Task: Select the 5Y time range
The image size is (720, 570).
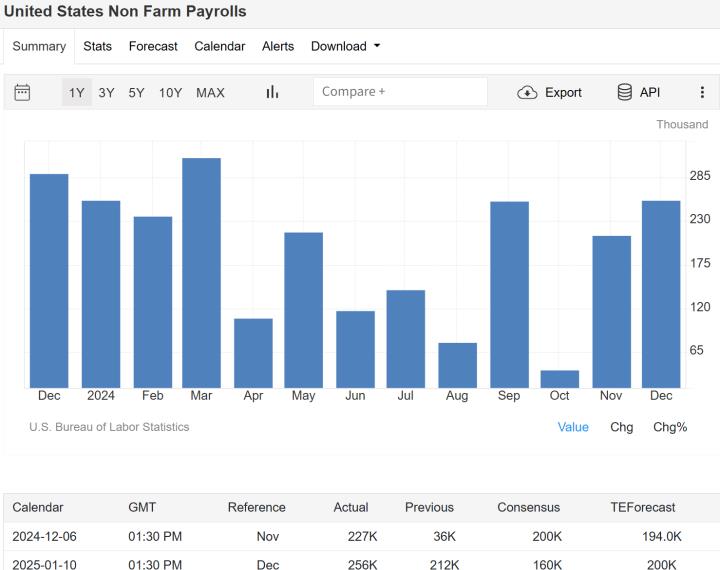Action: [x=136, y=93]
